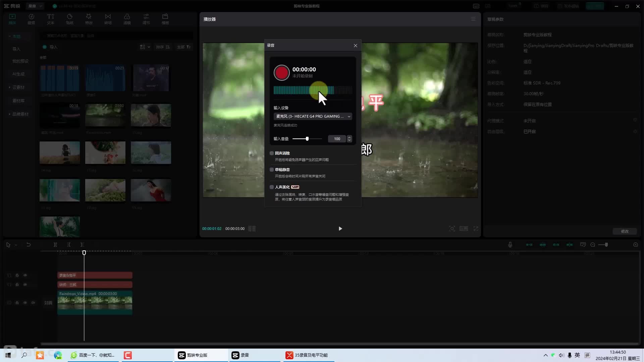Viewport: 644px width, 362px height.
Task: Click the playhead marker on the timeline ruler
Action: point(84,253)
